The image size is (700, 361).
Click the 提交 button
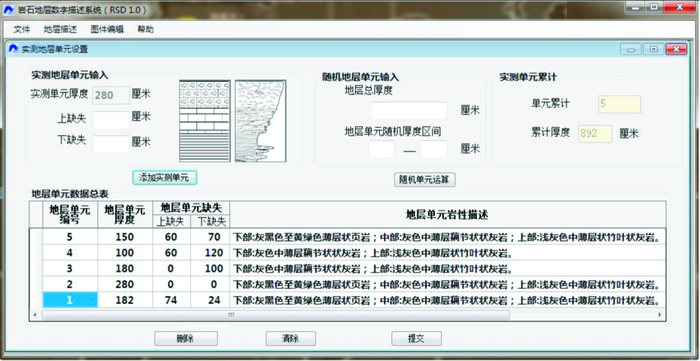[417, 339]
